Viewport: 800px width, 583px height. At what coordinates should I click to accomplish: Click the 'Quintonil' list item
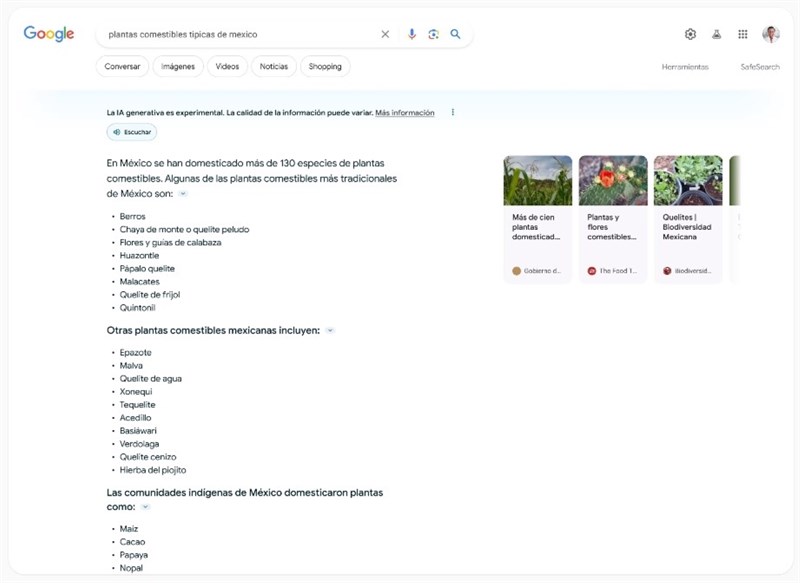[x=137, y=308]
